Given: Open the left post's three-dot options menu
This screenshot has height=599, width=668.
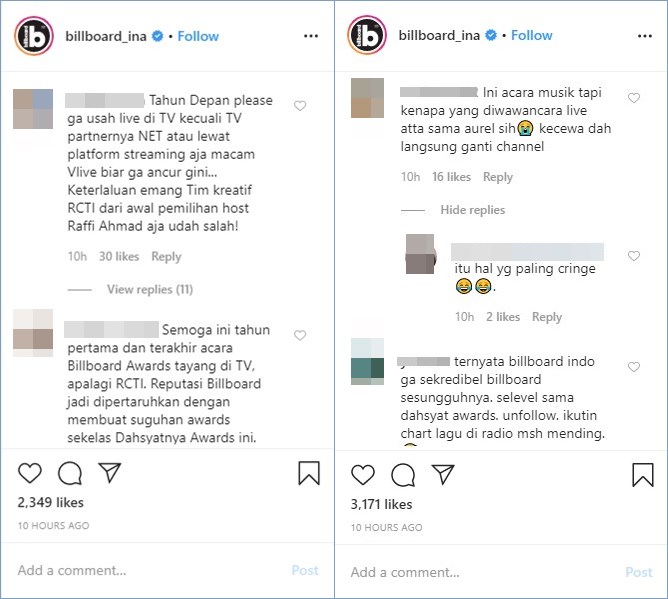Looking at the screenshot, I should (x=311, y=36).
